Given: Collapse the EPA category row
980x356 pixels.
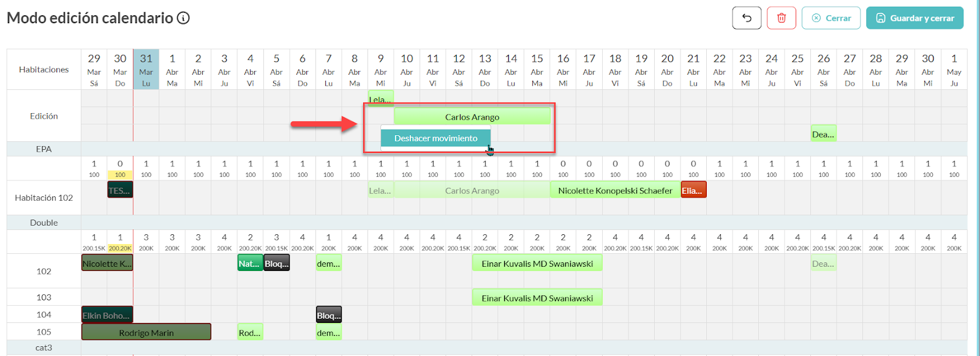Looking at the screenshot, I should pos(43,149).
